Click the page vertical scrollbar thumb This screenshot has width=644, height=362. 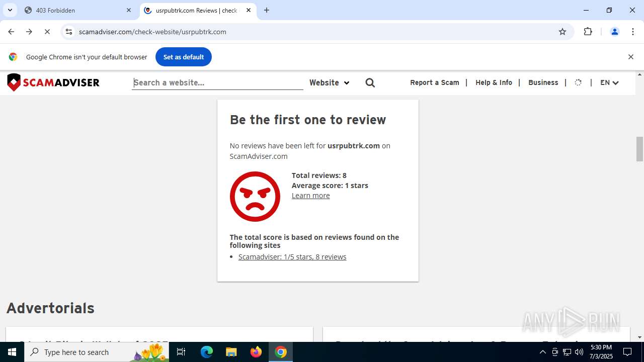[639, 149]
